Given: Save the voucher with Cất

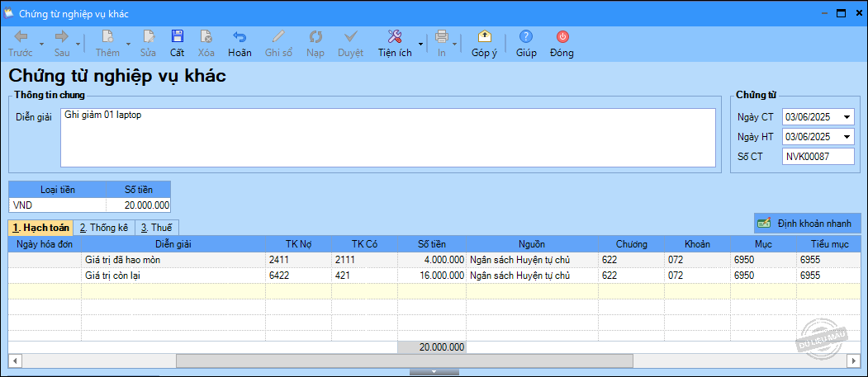Looking at the screenshot, I should (177, 45).
